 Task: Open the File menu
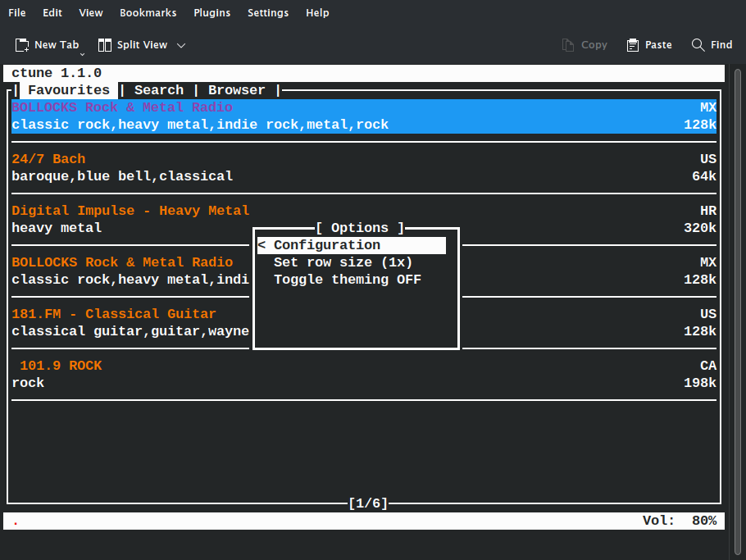click(17, 13)
